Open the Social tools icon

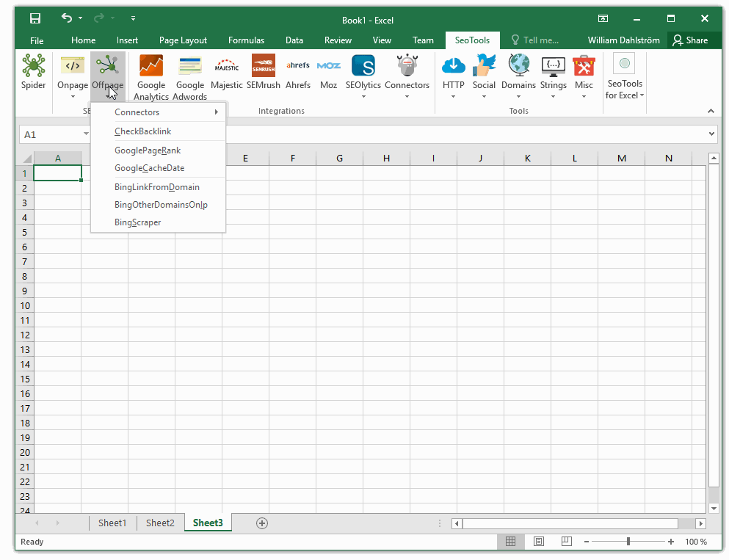coord(484,65)
